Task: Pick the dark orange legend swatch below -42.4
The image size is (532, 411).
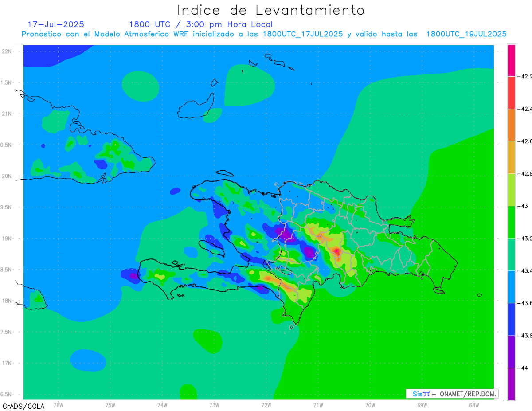Action: coord(511,125)
